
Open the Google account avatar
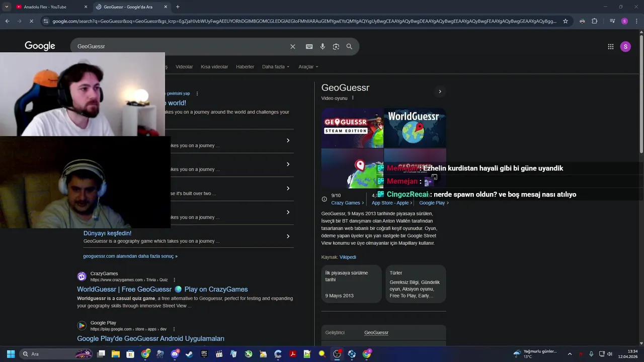tap(625, 46)
